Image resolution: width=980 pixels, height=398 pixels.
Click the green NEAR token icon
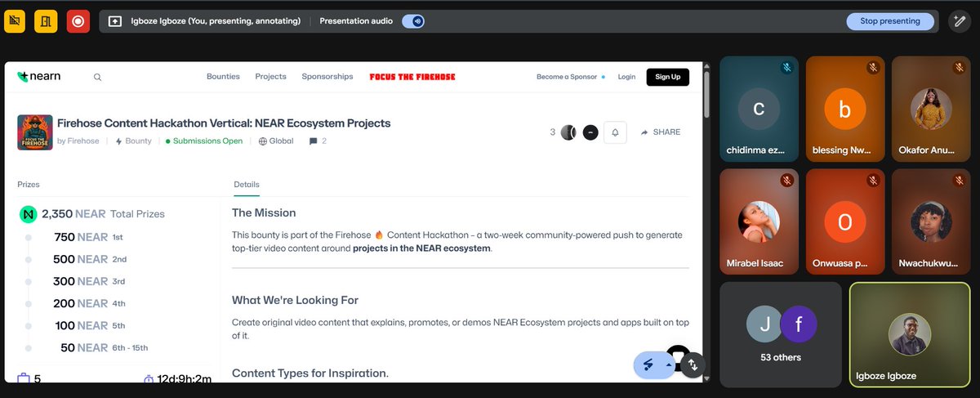29,214
